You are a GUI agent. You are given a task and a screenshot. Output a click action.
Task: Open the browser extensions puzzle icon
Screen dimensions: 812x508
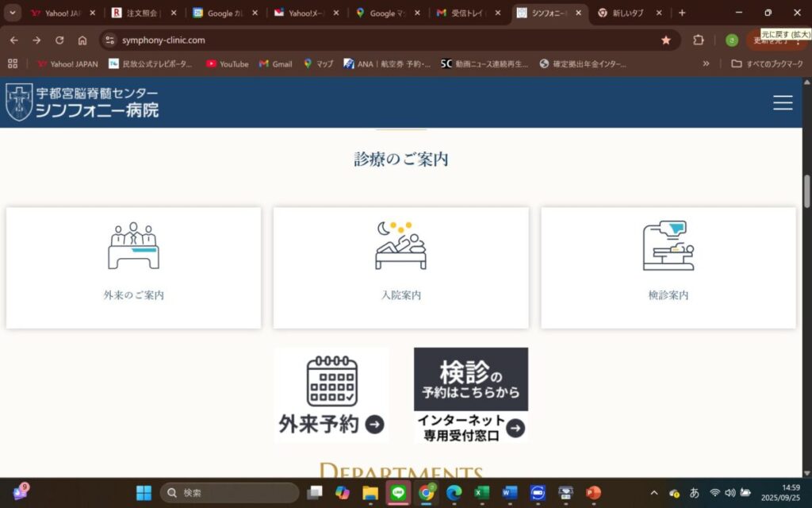point(699,40)
